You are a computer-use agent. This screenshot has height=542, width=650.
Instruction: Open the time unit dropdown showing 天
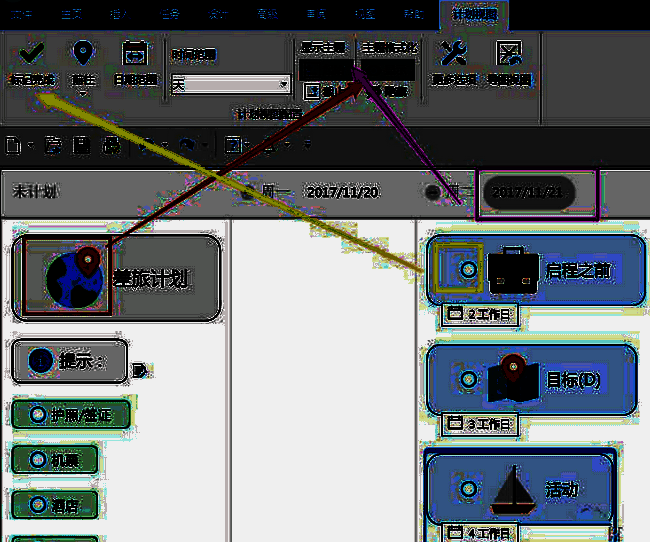coord(283,84)
